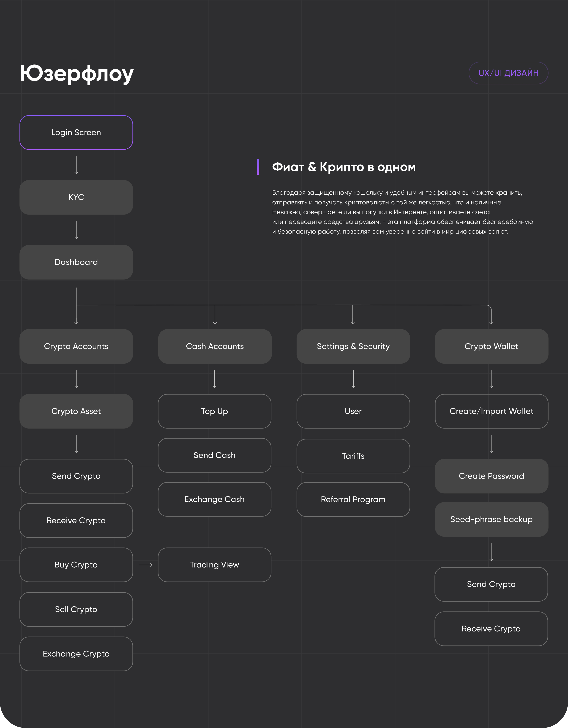
Task: Open the Referral Program box
Action: click(353, 499)
